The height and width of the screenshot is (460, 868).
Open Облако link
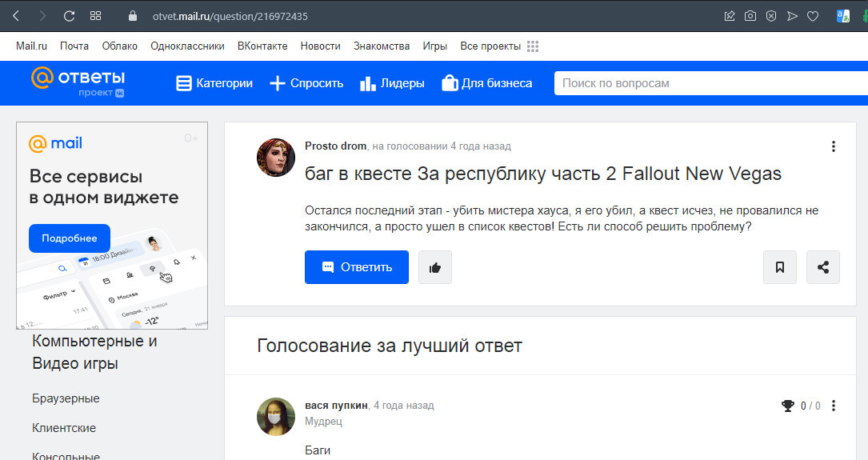tap(119, 46)
